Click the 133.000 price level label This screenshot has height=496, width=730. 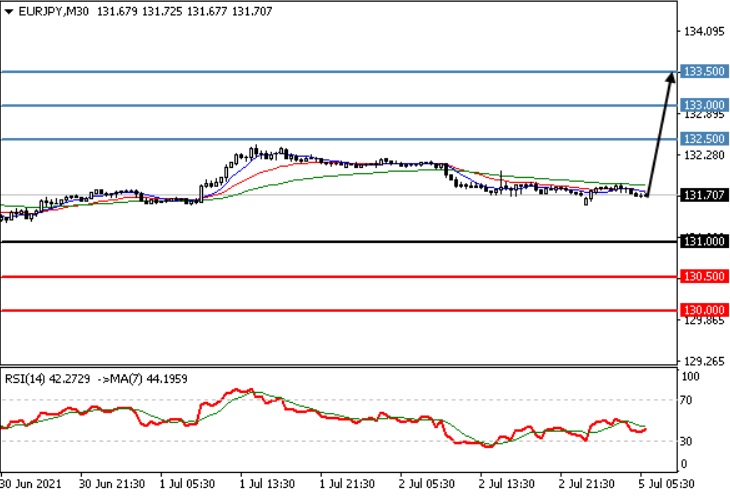(704, 105)
